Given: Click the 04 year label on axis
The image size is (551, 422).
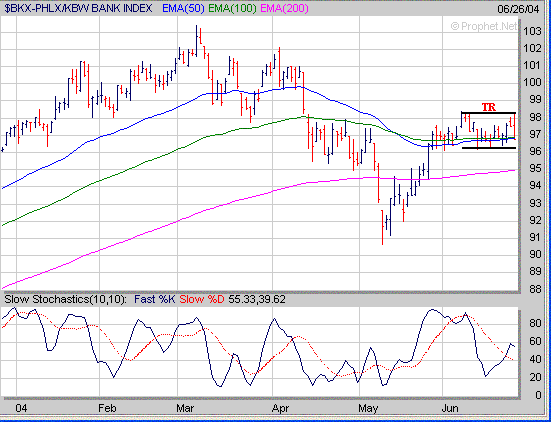Looking at the screenshot, I should click(x=22, y=408).
